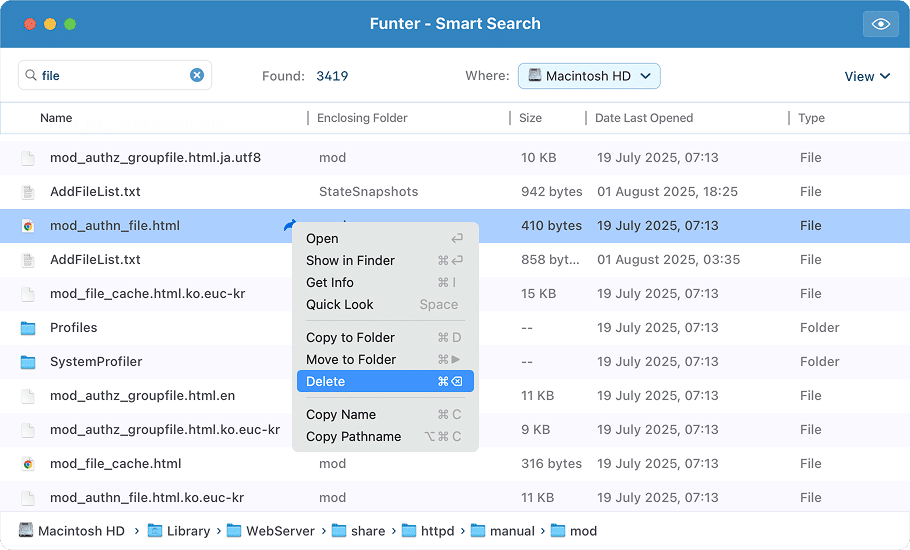Click the Found count 3419
Image resolution: width=910 pixels, height=550 pixels.
point(332,76)
